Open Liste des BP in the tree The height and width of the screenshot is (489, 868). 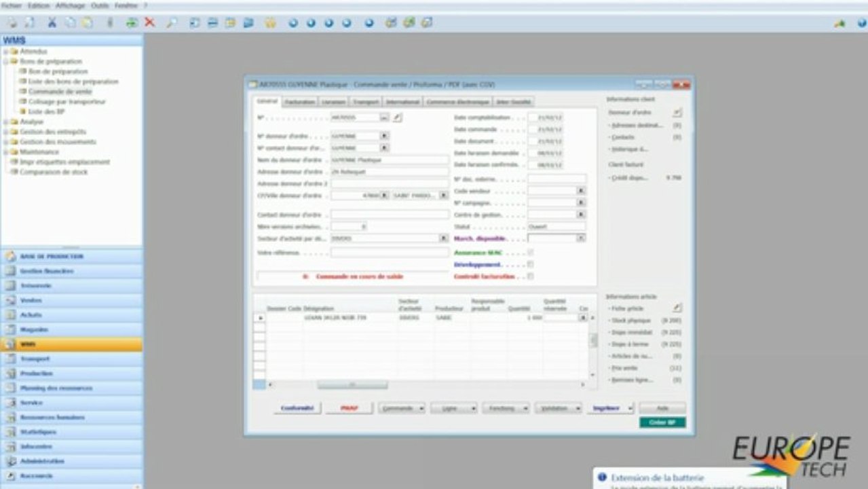[x=46, y=111]
